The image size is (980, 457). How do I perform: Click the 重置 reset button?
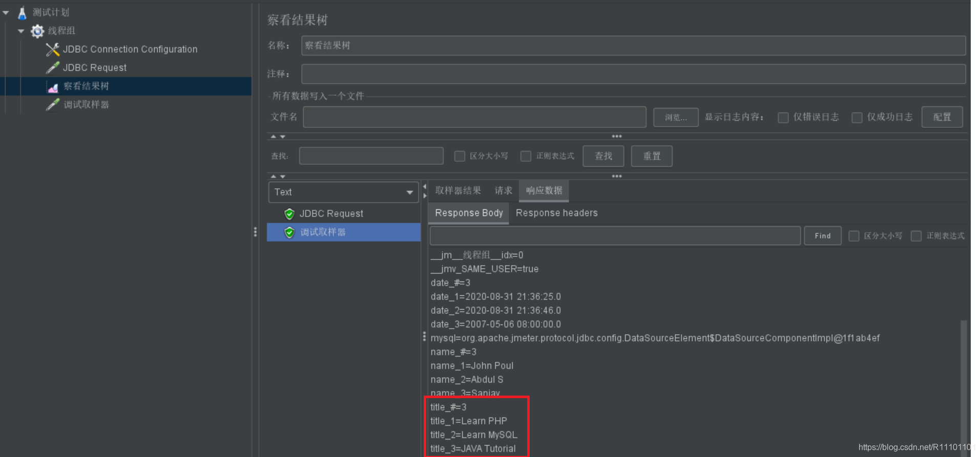(x=652, y=156)
